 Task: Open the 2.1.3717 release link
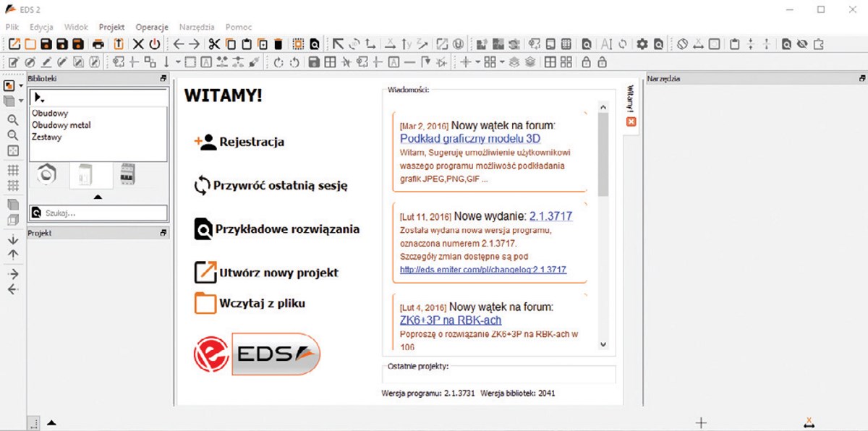point(551,216)
